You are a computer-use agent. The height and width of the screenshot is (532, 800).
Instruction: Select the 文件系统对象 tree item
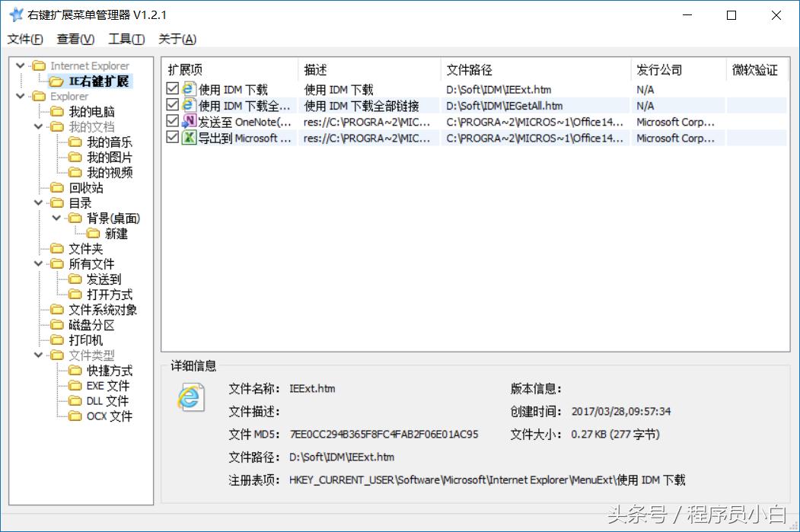pos(103,310)
